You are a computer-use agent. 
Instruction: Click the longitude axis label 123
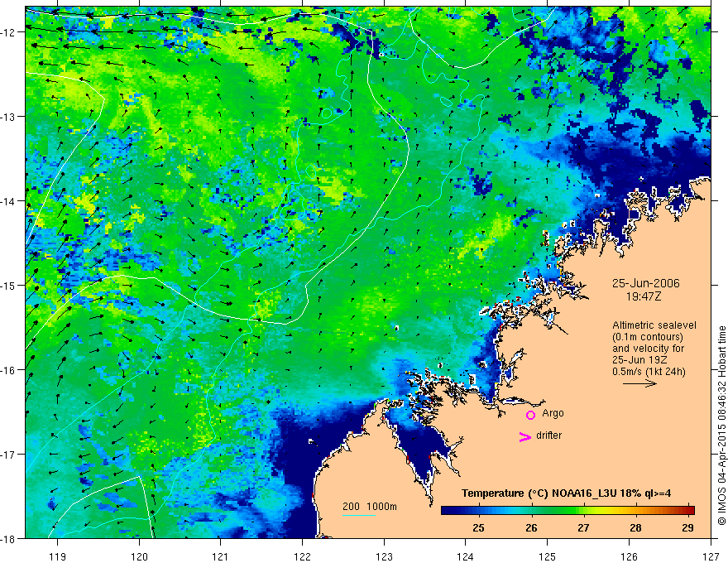[x=384, y=556]
